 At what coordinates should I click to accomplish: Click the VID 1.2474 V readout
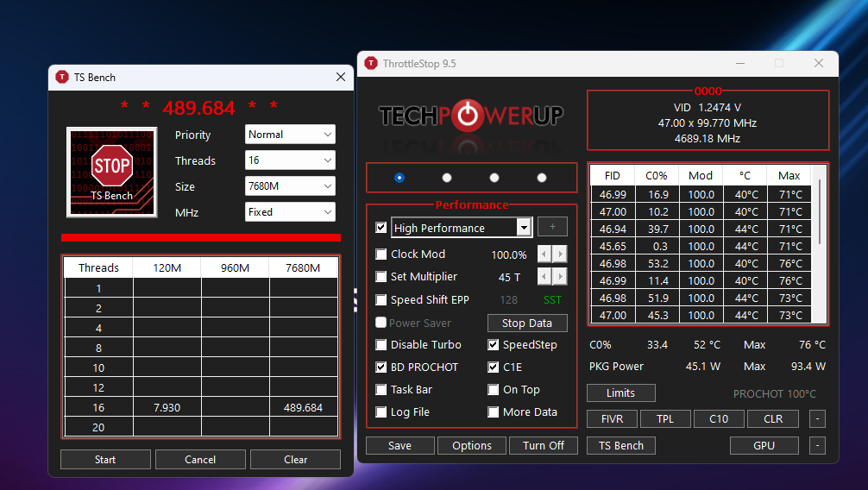[x=708, y=108]
